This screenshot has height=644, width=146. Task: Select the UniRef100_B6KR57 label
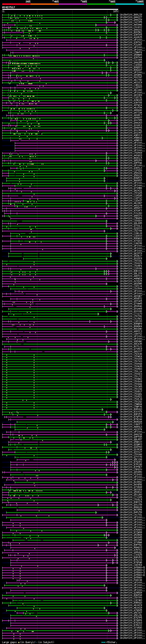click(131, 180)
